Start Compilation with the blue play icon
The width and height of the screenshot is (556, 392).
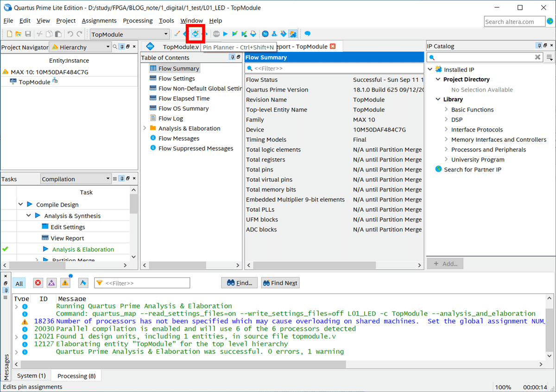pyautogui.click(x=226, y=34)
